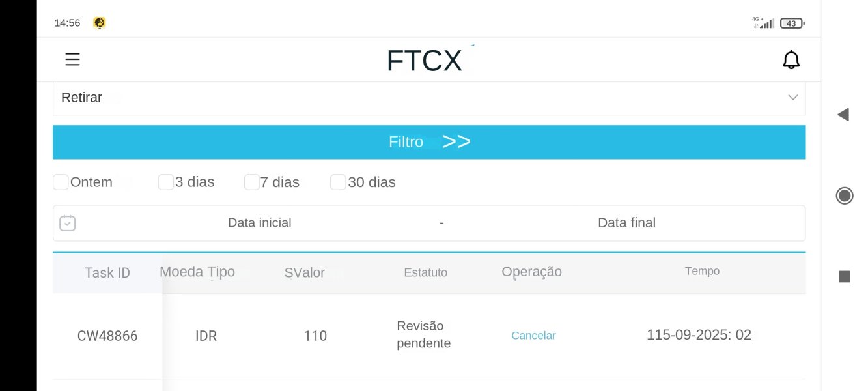Pick the Data inicial field

click(x=259, y=223)
